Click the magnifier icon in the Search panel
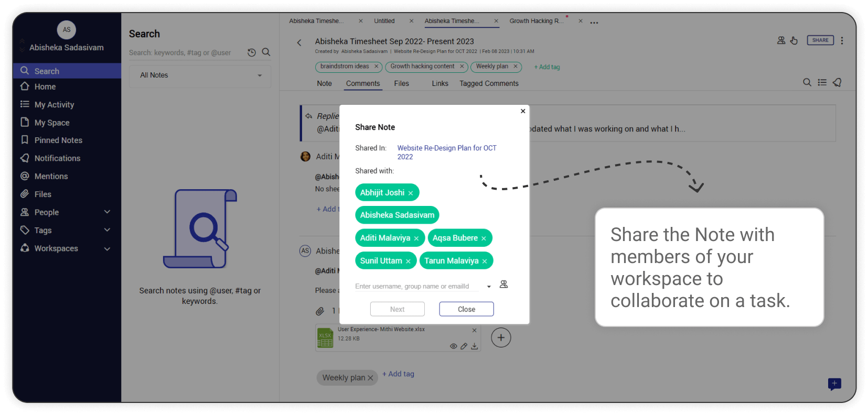868x415 pixels. coord(266,52)
